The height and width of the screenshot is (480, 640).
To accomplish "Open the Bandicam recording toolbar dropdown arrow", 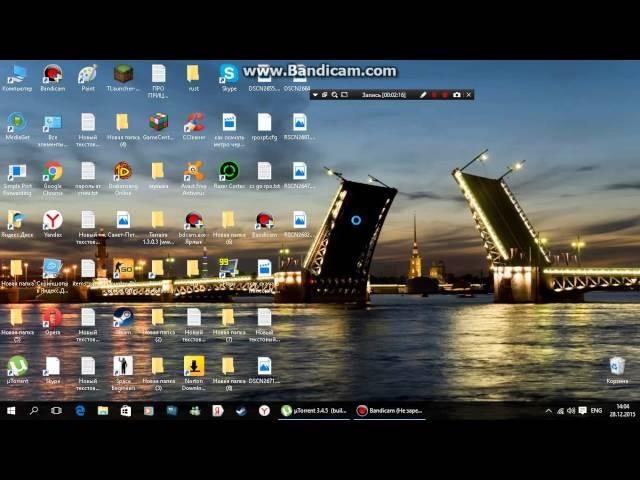I will tap(315, 95).
